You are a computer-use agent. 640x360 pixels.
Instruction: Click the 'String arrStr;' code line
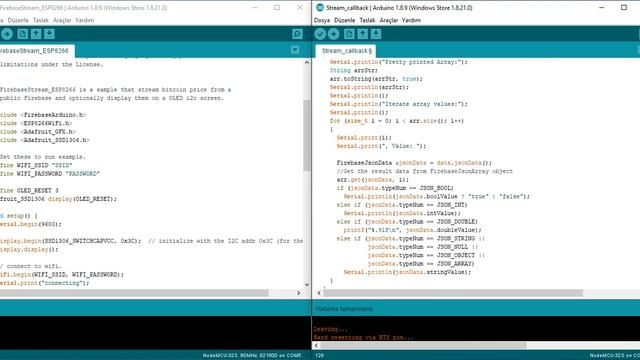coord(354,70)
